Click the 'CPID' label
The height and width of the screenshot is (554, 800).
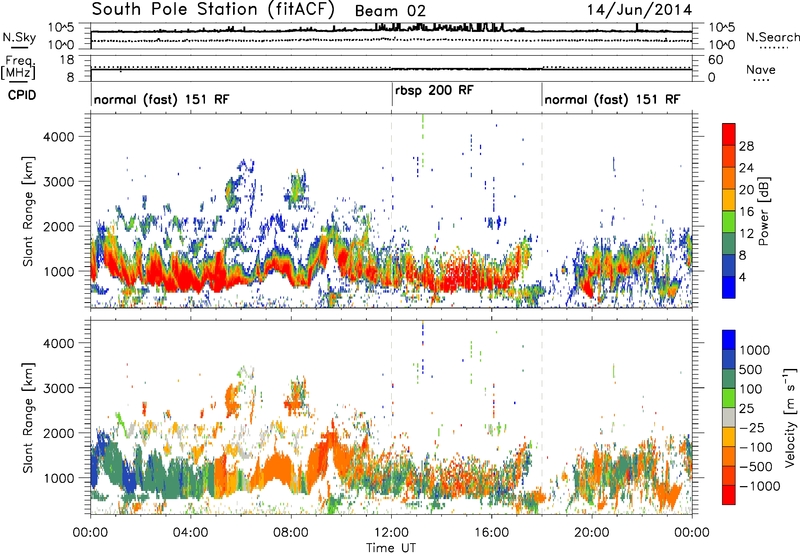tap(22, 95)
